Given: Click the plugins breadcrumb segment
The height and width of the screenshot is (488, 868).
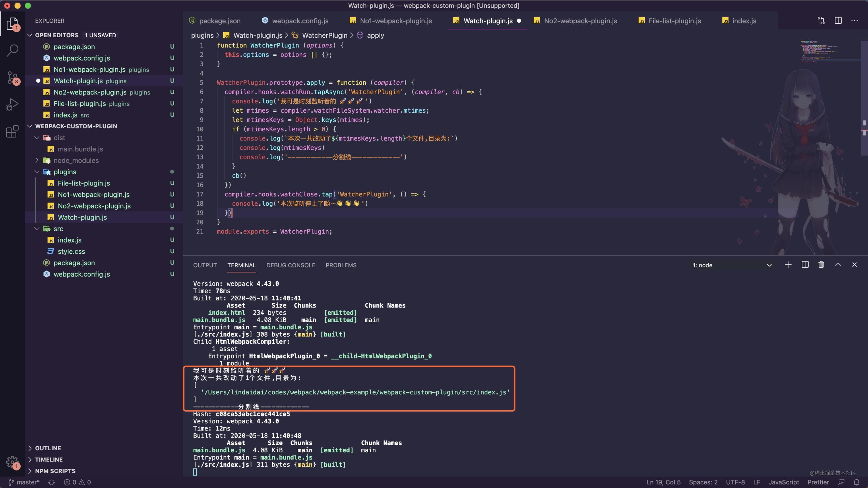Looking at the screenshot, I should pos(202,35).
